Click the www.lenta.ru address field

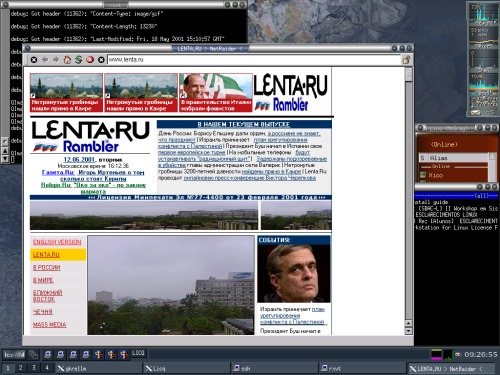point(253,60)
